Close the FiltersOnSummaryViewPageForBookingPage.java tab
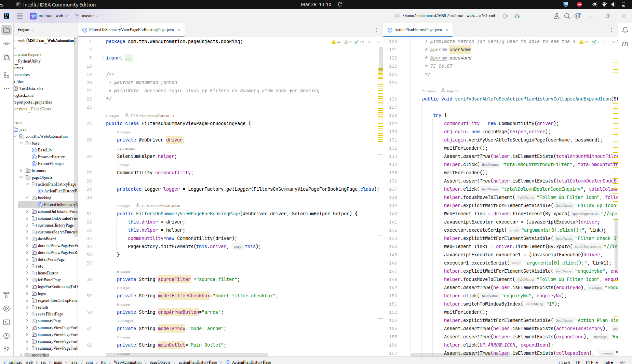 [x=179, y=30]
